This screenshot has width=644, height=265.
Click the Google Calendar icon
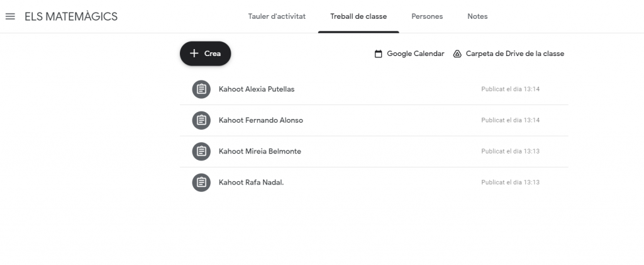[379, 54]
